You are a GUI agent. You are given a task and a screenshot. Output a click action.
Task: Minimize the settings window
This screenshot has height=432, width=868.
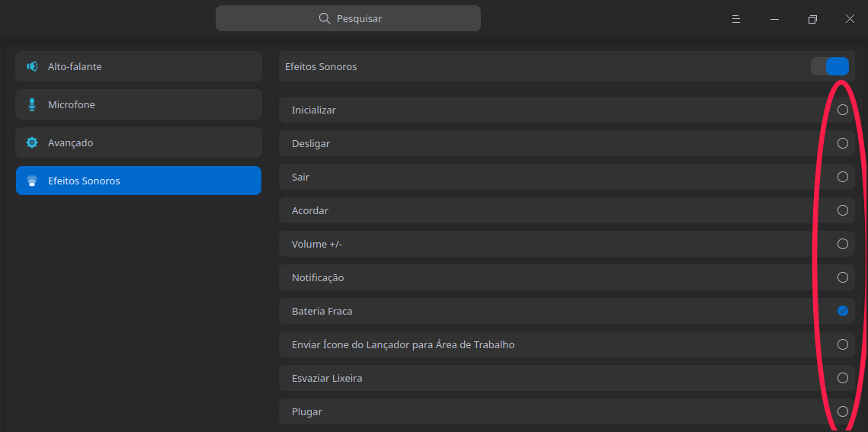774,19
